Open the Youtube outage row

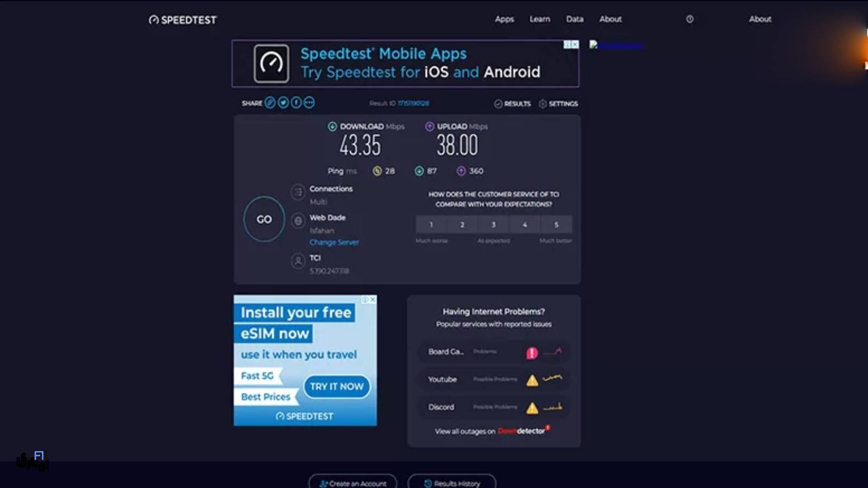pyautogui.click(x=494, y=380)
